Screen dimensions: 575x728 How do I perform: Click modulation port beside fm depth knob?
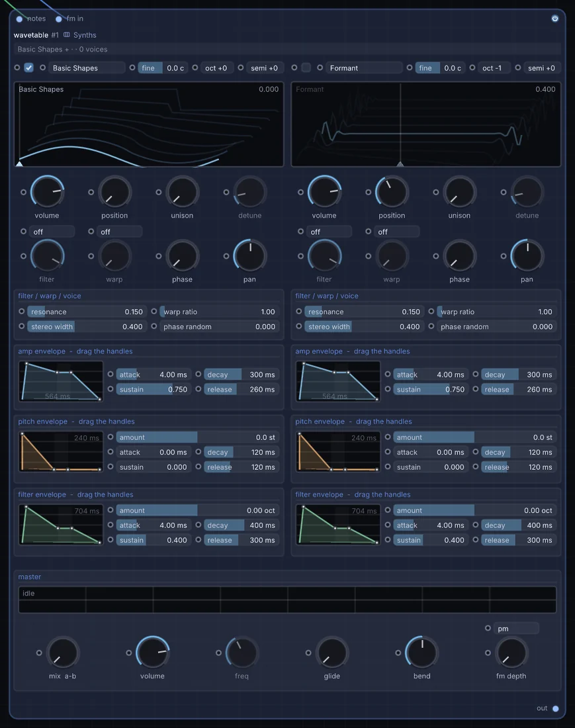[x=488, y=653]
